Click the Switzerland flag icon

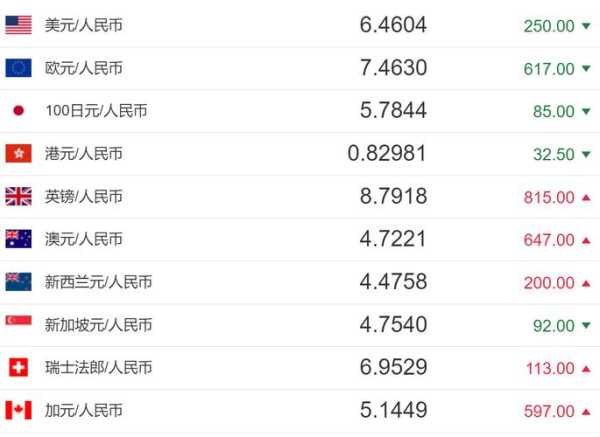[18, 368]
